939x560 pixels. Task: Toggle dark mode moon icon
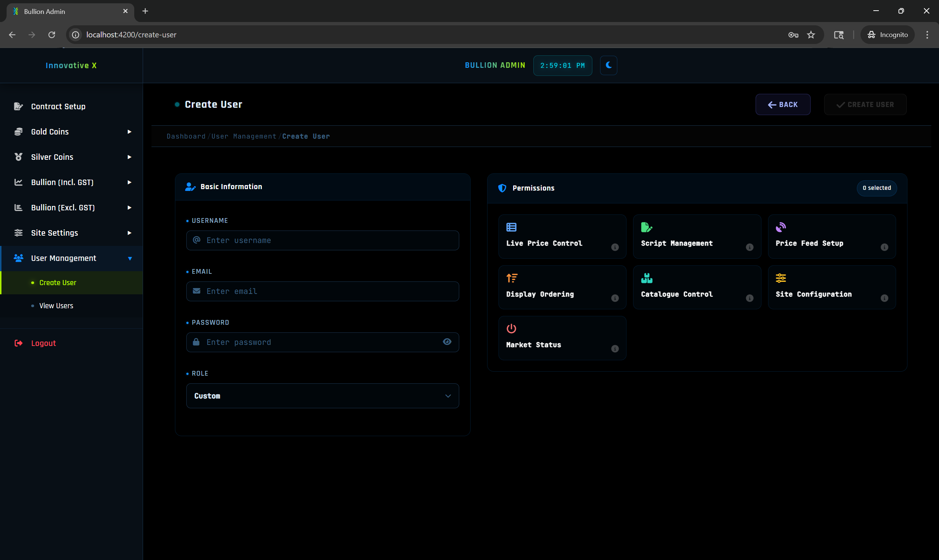point(608,65)
